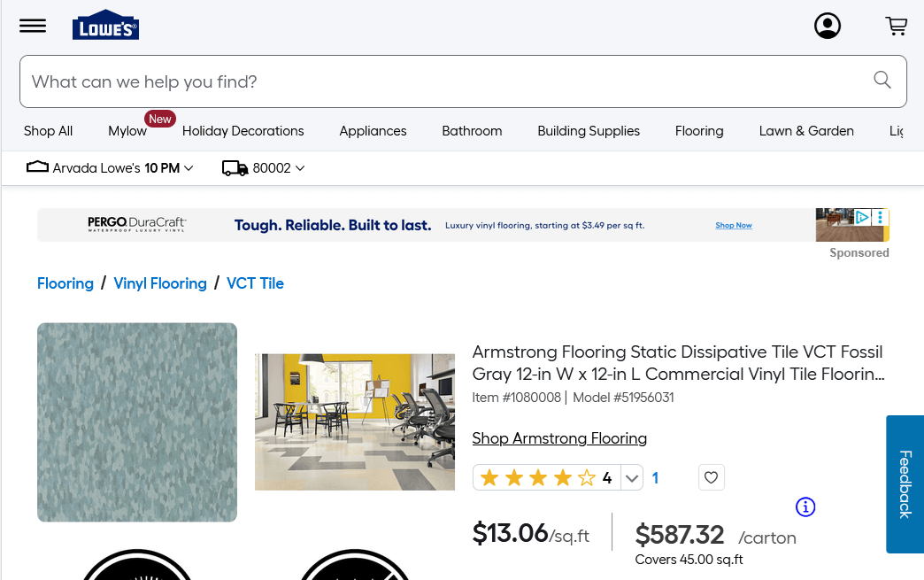The image size is (924, 580).
Task: Click the search magnifier icon
Action: point(882,81)
